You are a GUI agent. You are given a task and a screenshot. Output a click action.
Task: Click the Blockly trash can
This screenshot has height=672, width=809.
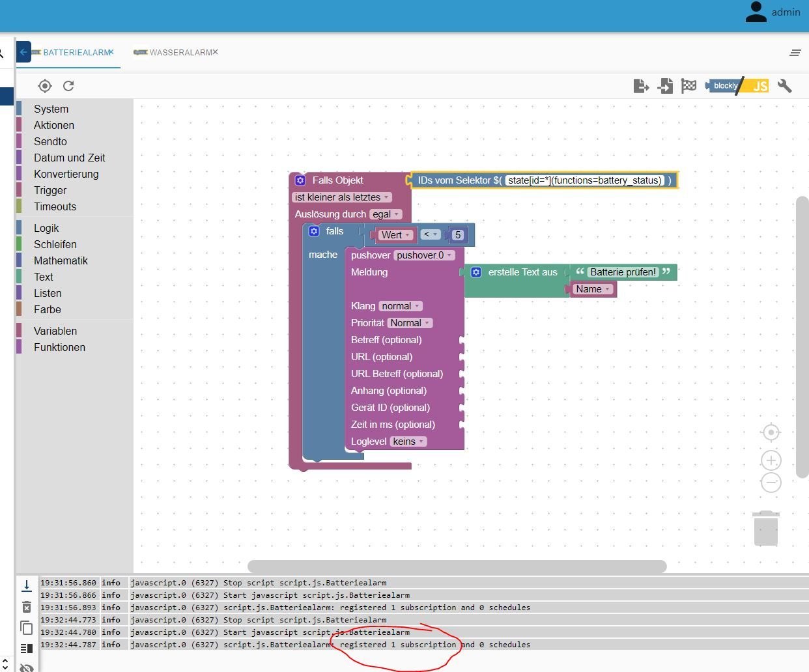766,528
